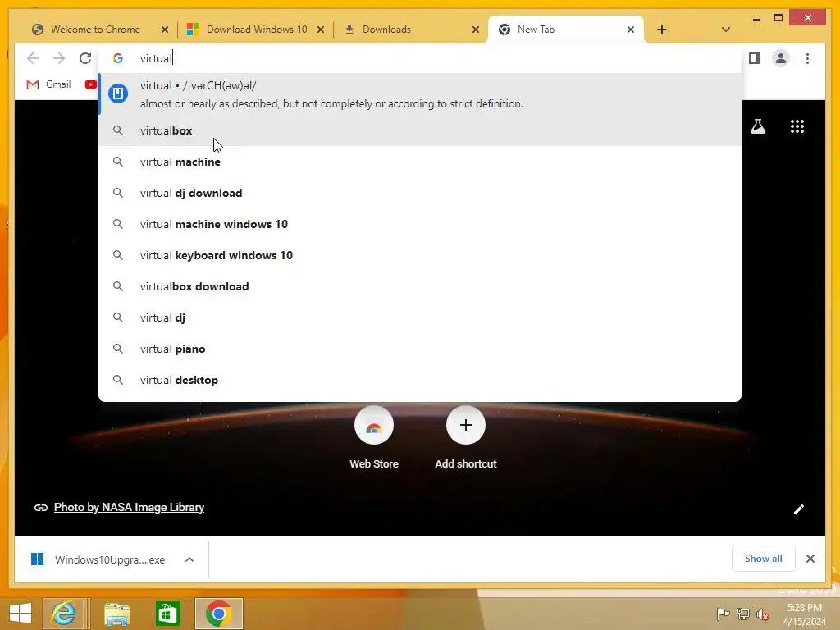Open the Photo by NASA Image Library link

click(x=129, y=507)
